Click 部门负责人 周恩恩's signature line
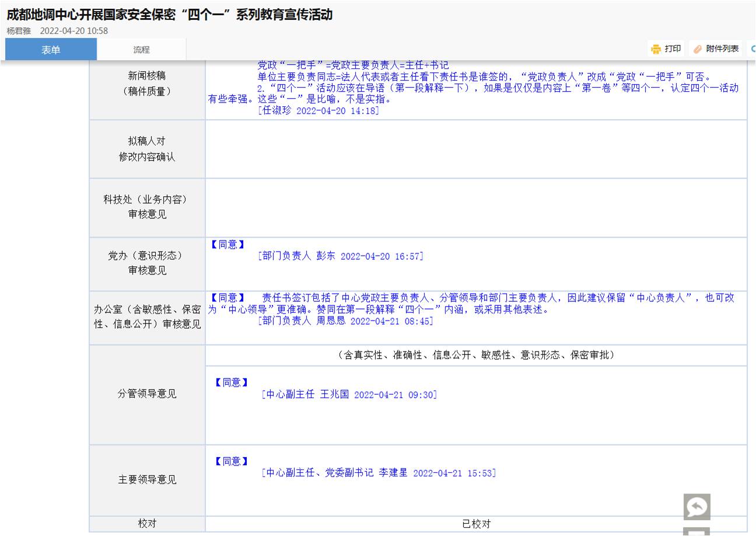The image size is (756, 536). (x=345, y=321)
